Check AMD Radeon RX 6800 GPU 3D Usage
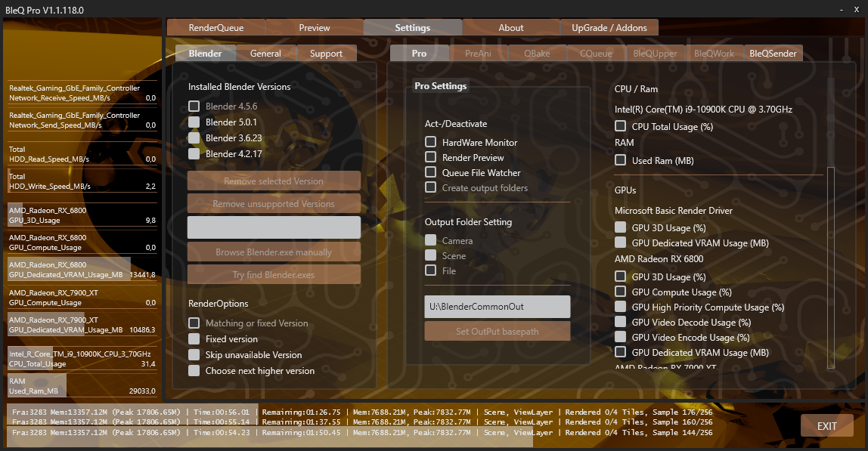 click(x=621, y=276)
